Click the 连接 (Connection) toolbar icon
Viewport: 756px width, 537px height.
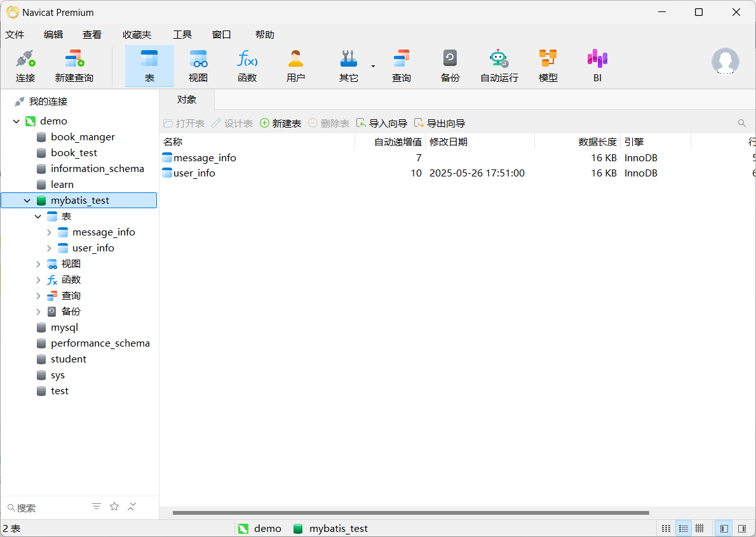25,65
